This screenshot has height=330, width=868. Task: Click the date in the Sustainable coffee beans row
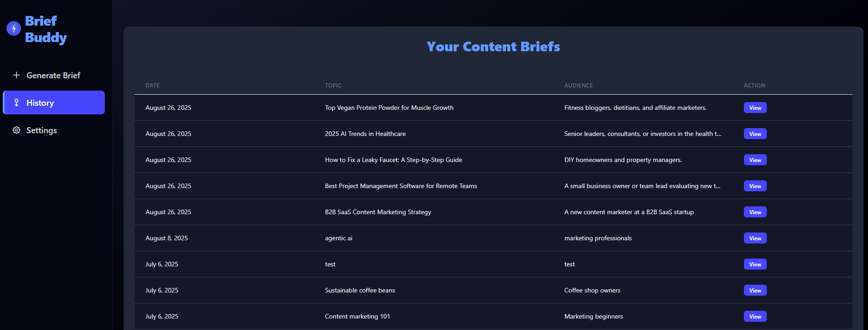click(x=162, y=290)
